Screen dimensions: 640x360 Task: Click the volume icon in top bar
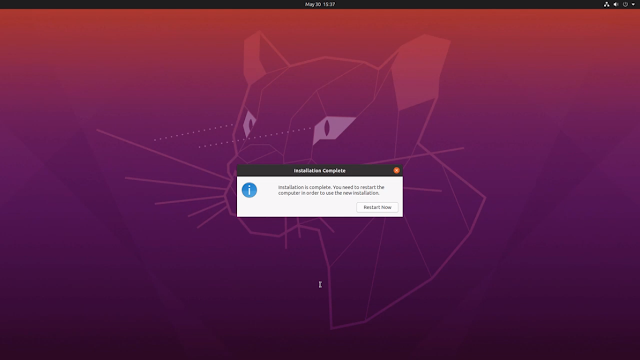(x=616, y=4)
